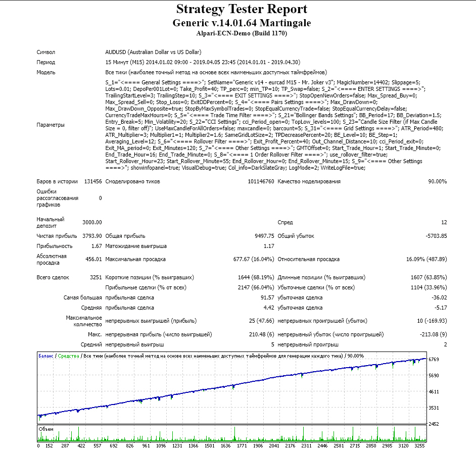Click the Модель label
The height and width of the screenshot is (453, 476).
46,72
